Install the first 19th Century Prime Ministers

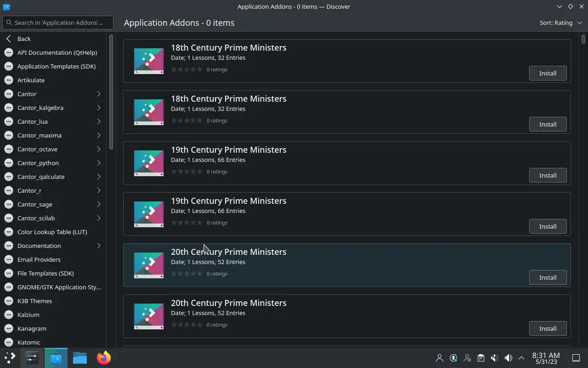[548, 175]
